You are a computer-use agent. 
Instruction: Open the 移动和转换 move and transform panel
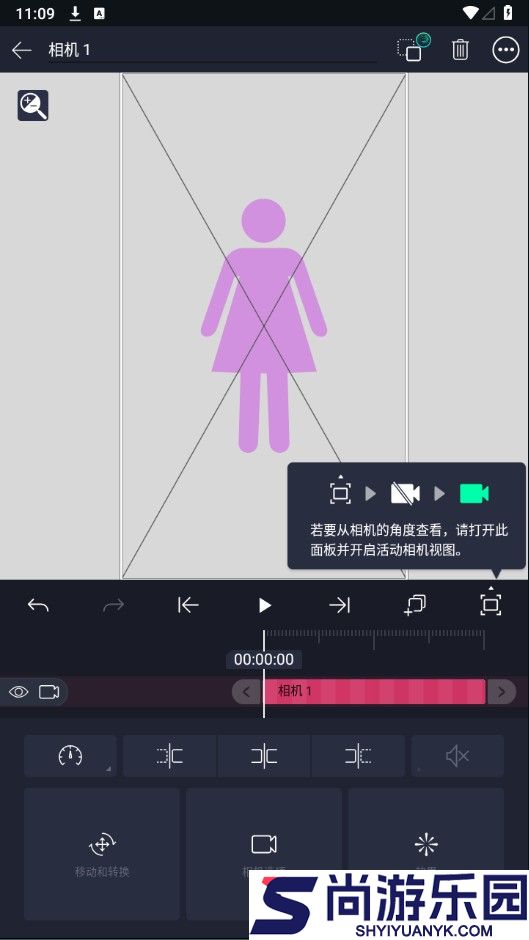coord(102,854)
